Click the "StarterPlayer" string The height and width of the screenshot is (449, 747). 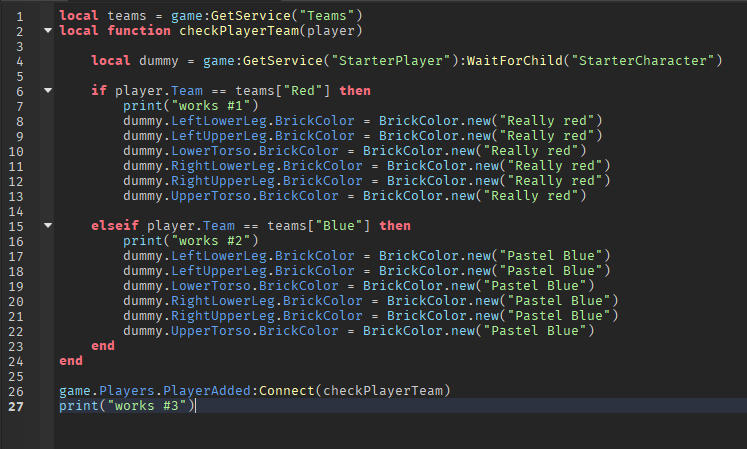pyautogui.click(x=391, y=61)
